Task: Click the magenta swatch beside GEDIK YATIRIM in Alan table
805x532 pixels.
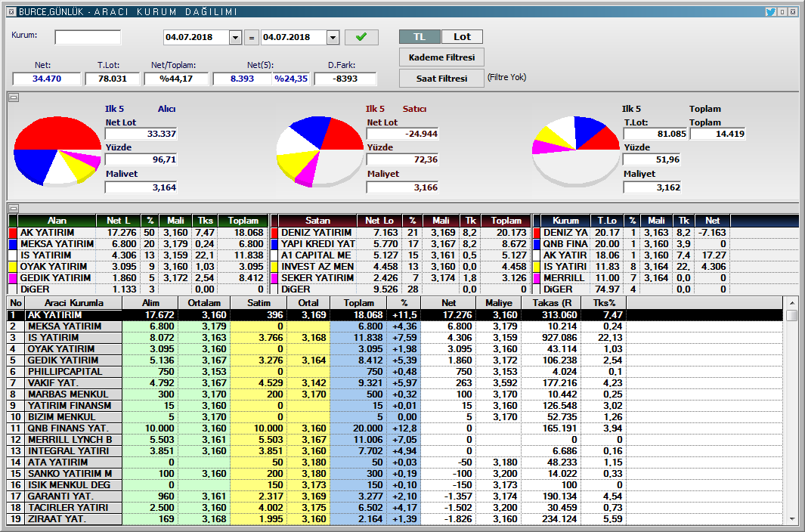Action: (x=14, y=278)
